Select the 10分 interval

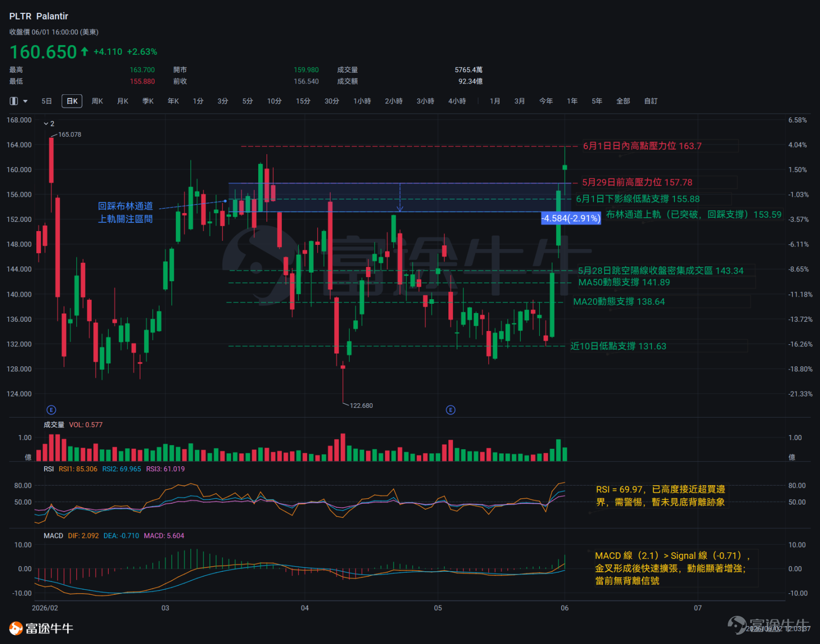point(275,101)
